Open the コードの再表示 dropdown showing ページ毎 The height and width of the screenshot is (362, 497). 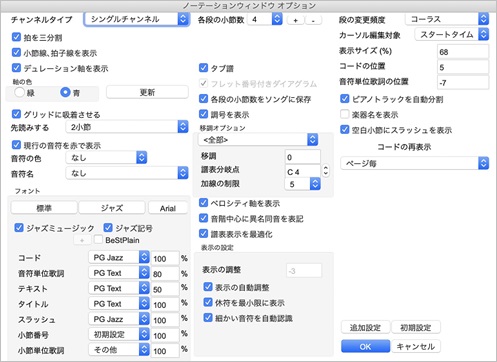coord(415,163)
